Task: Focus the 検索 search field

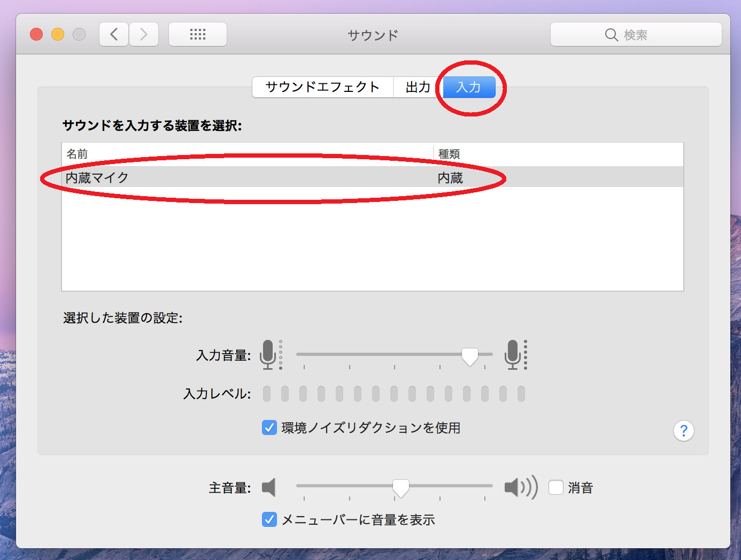Action: tap(636, 35)
